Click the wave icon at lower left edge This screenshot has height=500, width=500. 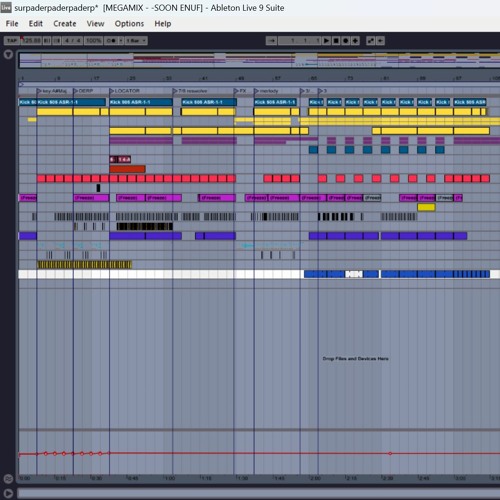point(8,479)
